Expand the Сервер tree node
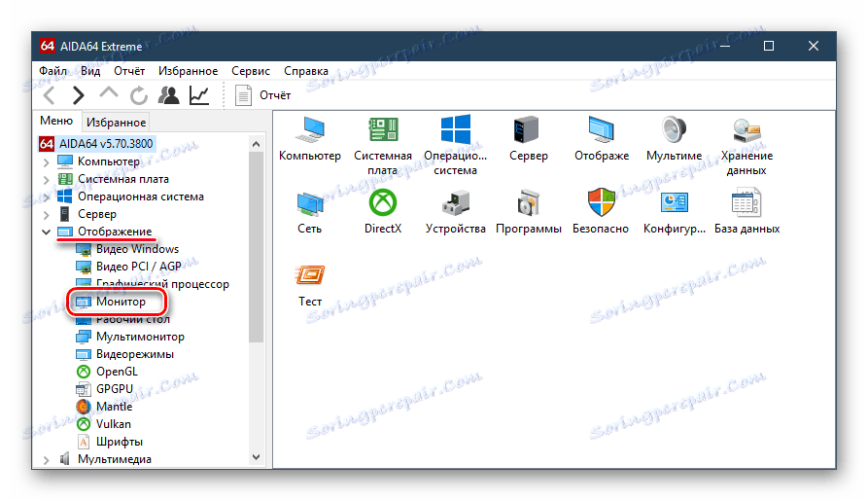Screen dimensions: 868x501 coord(46,214)
